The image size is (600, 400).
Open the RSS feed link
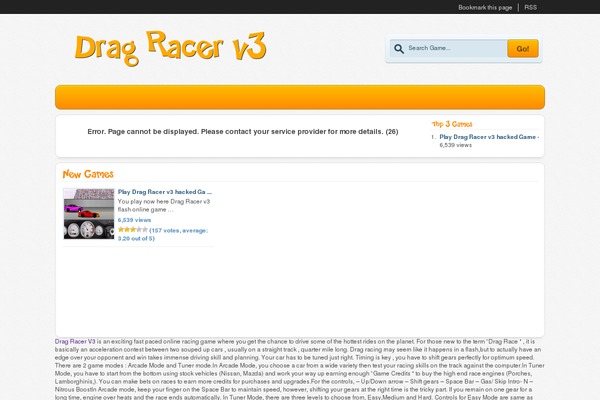tap(530, 7)
